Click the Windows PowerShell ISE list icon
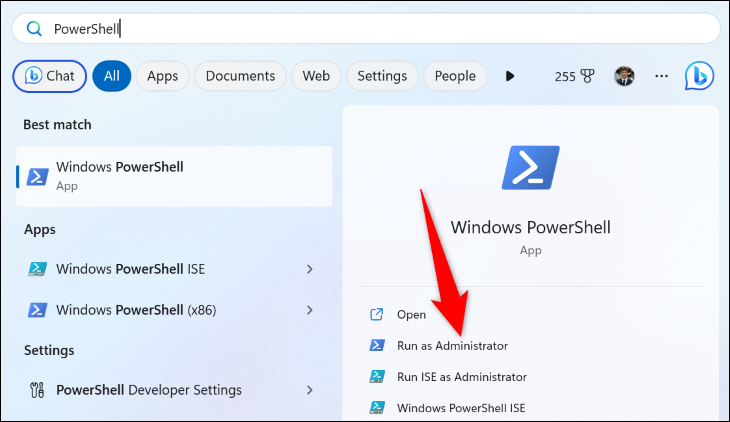This screenshot has height=422, width=730. 37,269
